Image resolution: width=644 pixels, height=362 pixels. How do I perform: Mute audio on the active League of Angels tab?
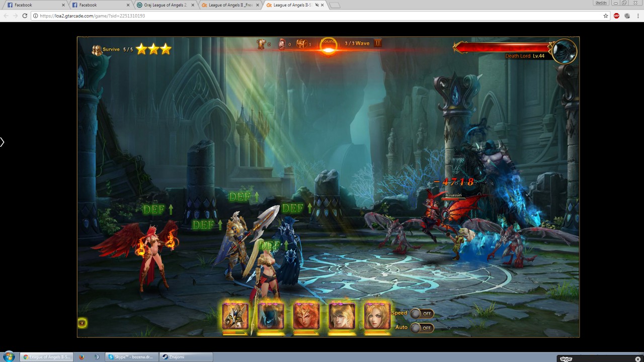point(316,5)
